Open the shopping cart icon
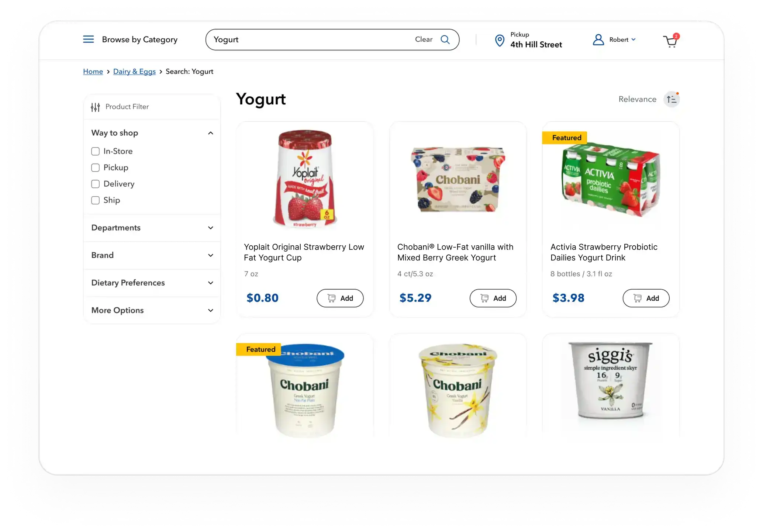Image resolution: width=763 pixels, height=532 pixels. click(671, 41)
